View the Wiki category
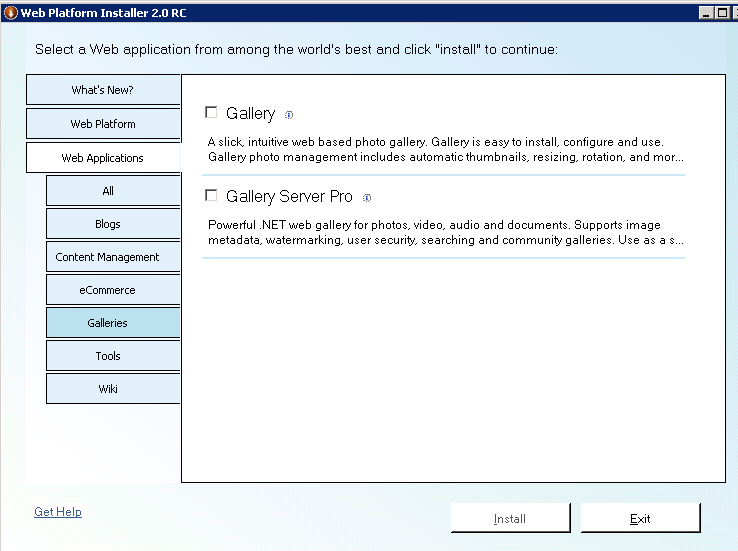 click(113, 389)
